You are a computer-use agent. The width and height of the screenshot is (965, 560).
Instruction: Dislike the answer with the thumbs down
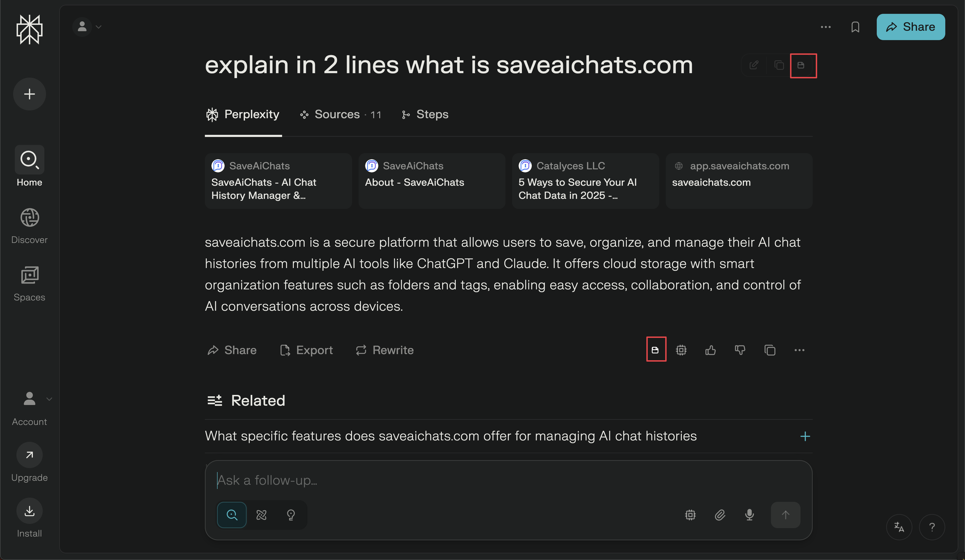coord(740,350)
